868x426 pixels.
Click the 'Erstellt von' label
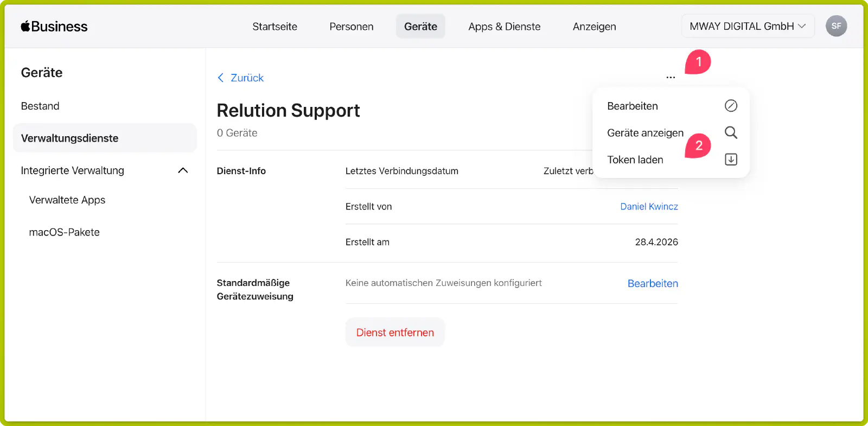point(368,206)
